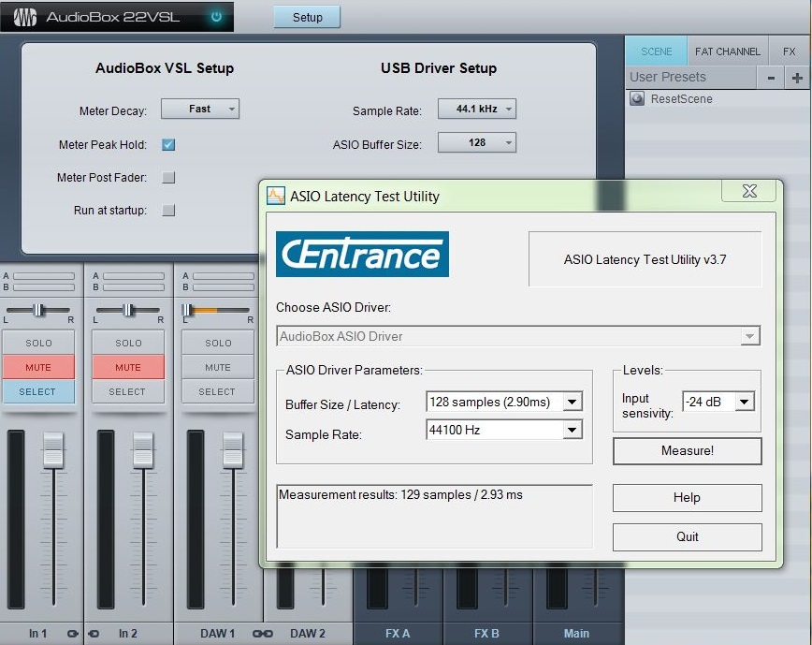The width and height of the screenshot is (812, 645).
Task: Click the DAW 1 volume fader
Action: coord(233,449)
